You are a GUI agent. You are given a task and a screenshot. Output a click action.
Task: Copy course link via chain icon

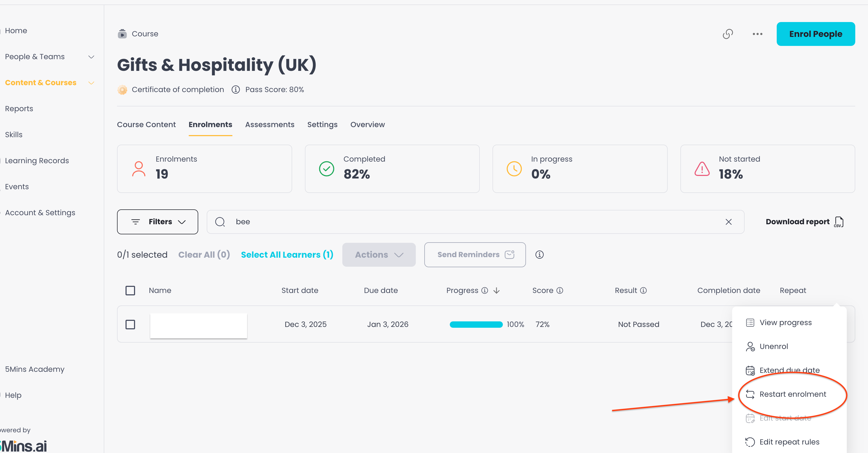(x=727, y=34)
